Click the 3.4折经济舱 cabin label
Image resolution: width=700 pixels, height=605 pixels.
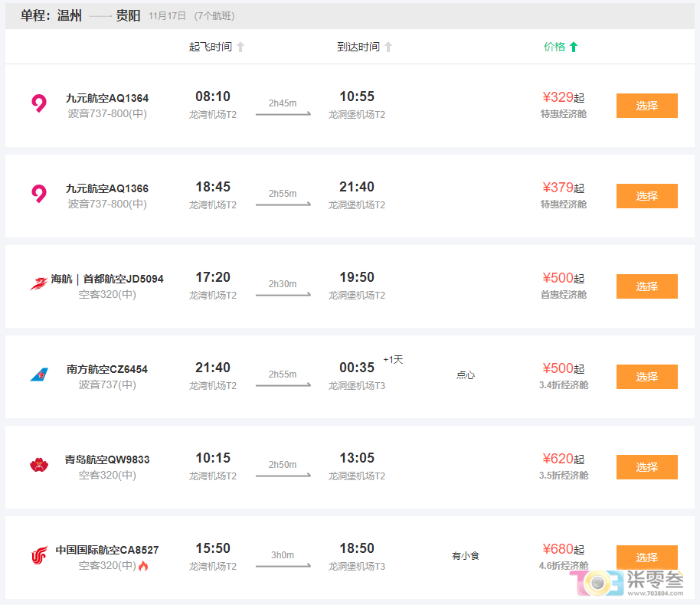click(564, 385)
